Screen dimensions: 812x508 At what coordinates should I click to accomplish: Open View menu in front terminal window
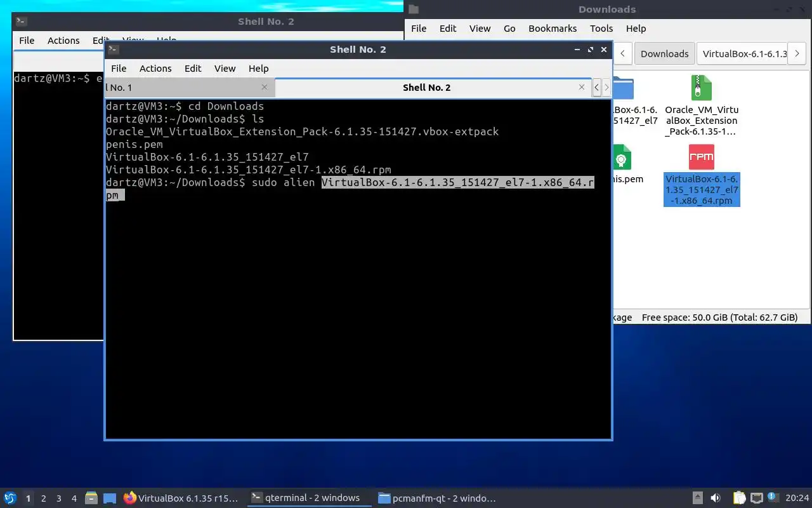(225, 68)
